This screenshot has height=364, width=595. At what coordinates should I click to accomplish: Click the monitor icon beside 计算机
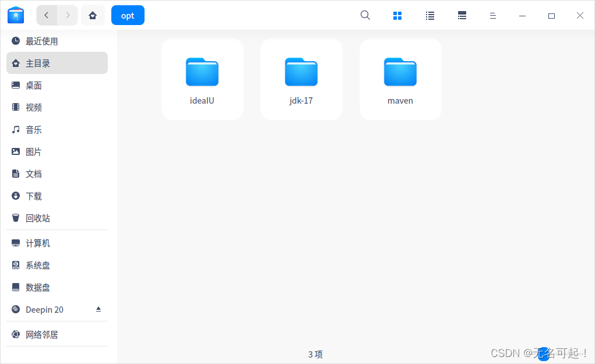(16, 243)
